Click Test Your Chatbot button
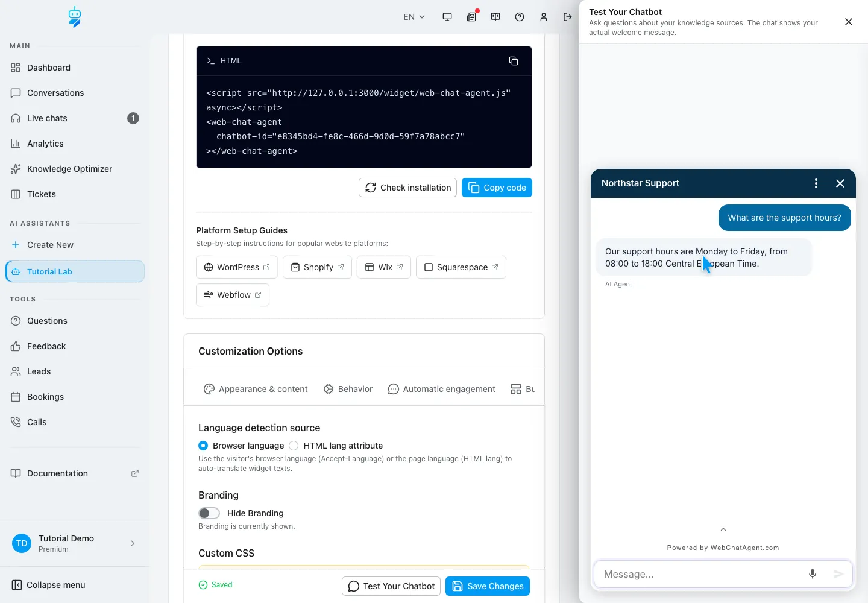 pos(391,586)
